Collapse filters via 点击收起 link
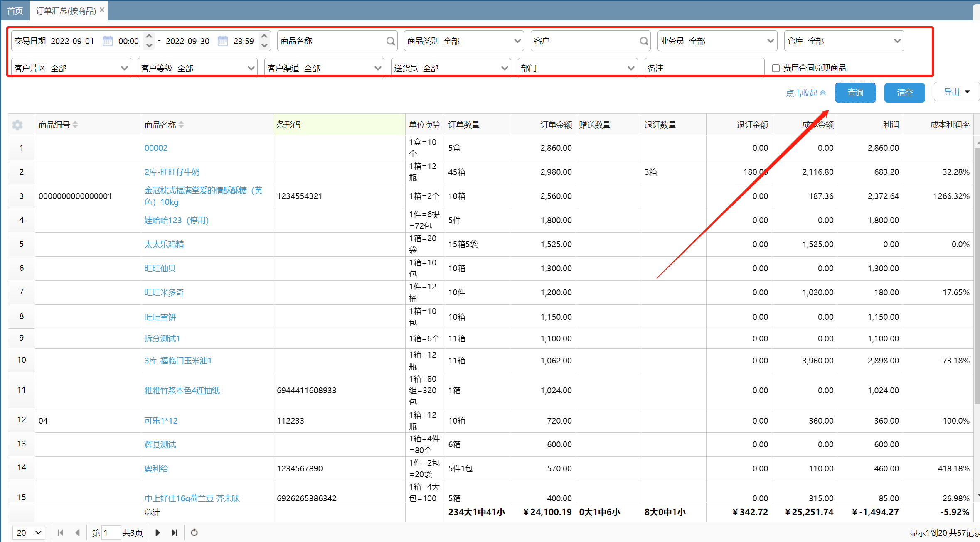The width and height of the screenshot is (980, 542). coord(805,93)
